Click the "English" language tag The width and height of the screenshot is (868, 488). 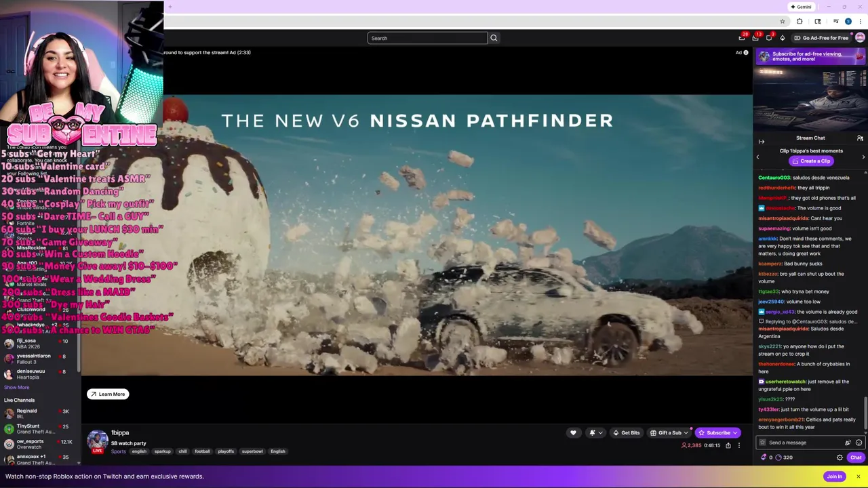point(278,451)
